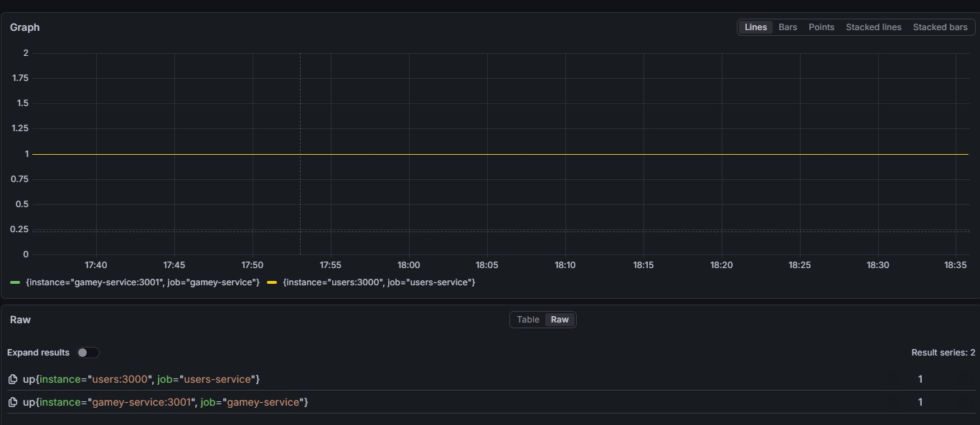Click the Graph panel header
Viewport: 980px width, 425px height.
point(24,27)
